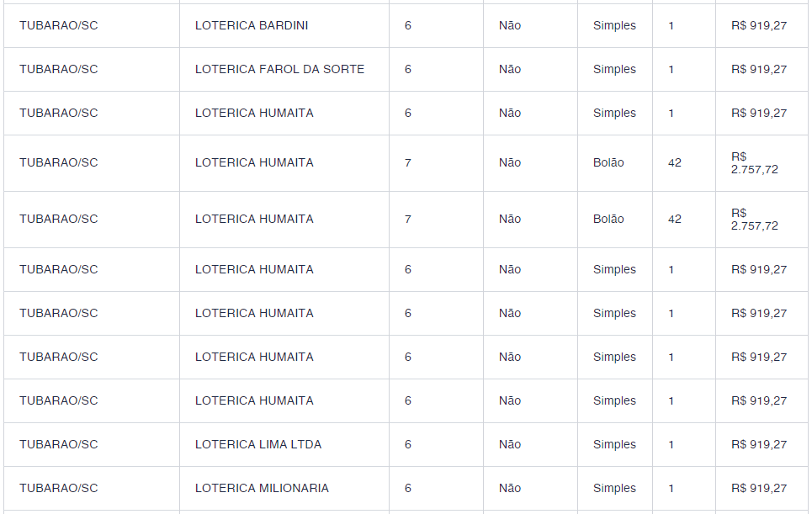Select the prize value in LOTERICA MILIONARIA row
The width and height of the screenshot is (812, 514).
point(759,489)
